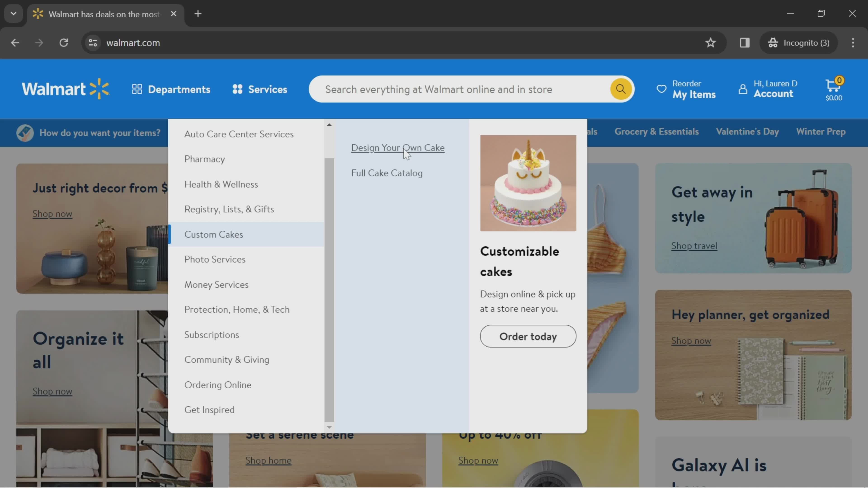
Task: Expand the Services dropdown menu
Action: [260, 89]
